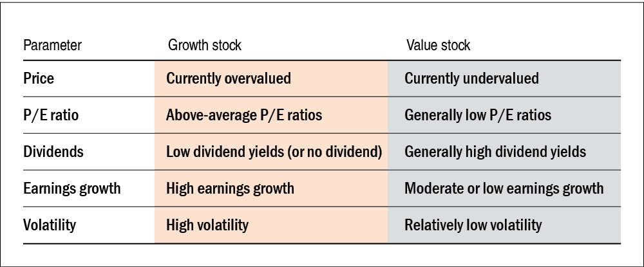Image resolution: width=644 pixels, height=267 pixels.
Task: Click the 'High volatility' cell
Action: 207,225
